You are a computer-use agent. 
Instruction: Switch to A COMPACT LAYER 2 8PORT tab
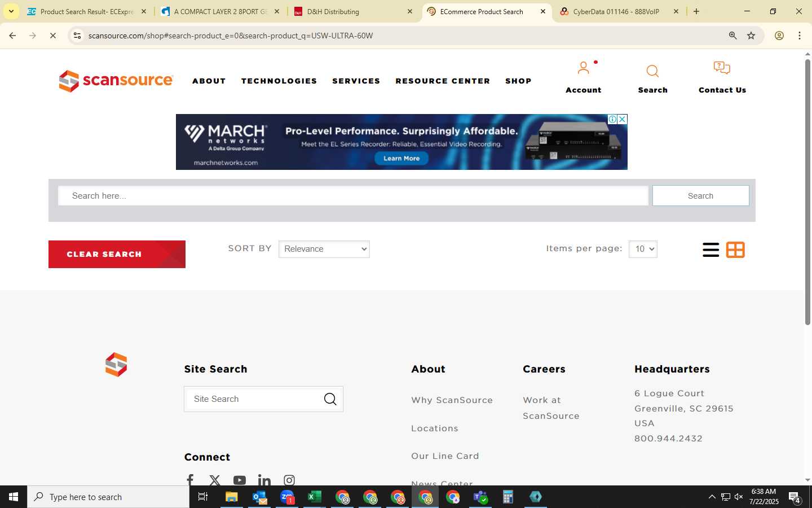[x=220, y=11]
